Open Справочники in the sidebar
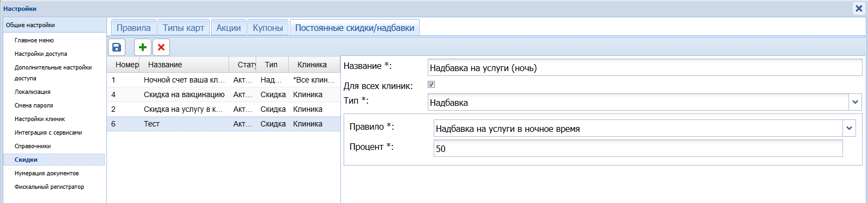This screenshot has height=203, width=868. (33, 146)
